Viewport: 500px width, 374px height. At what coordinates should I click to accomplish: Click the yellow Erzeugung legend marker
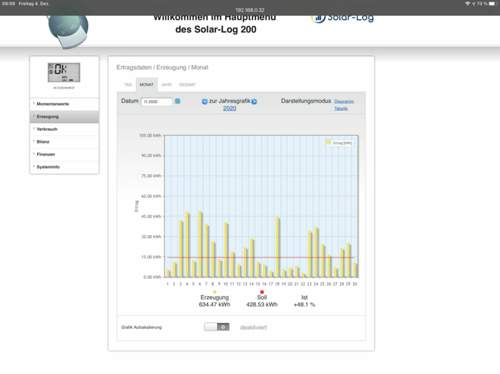[x=214, y=292]
